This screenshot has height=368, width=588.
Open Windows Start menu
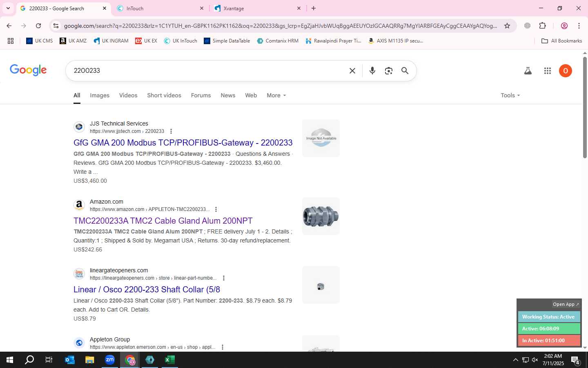point(10,360)
